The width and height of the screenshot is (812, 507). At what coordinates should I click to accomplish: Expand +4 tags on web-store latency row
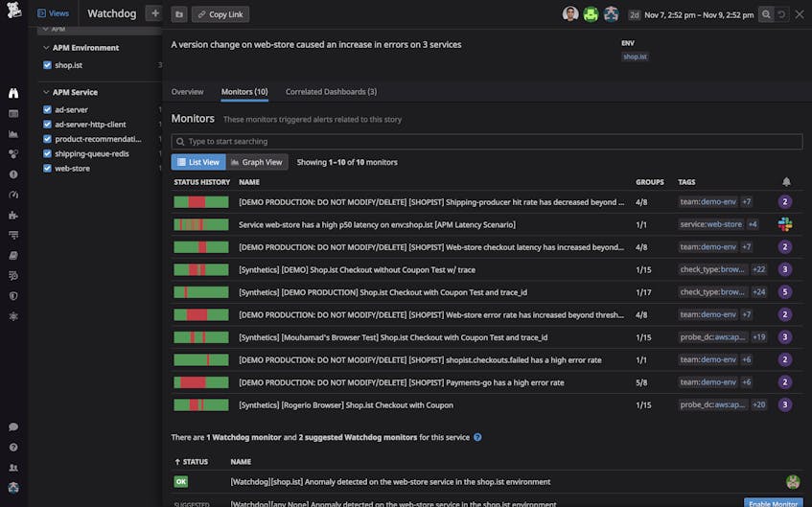click(753, 224)
